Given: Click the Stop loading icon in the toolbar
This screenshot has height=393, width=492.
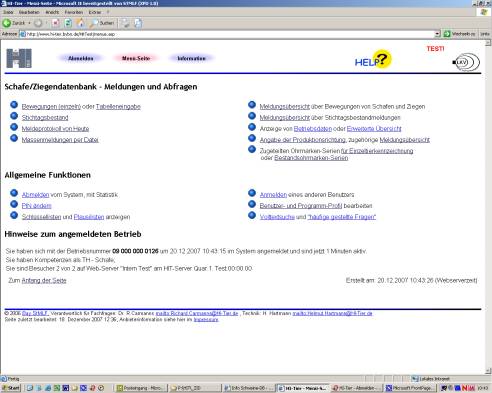Looking at the screenshot, I should [56, 23].
